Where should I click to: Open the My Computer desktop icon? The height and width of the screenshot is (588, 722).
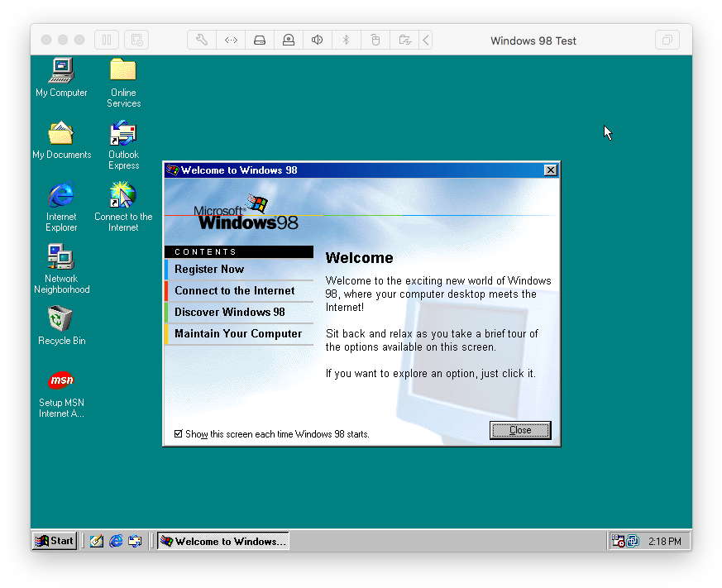coord(61,78)
